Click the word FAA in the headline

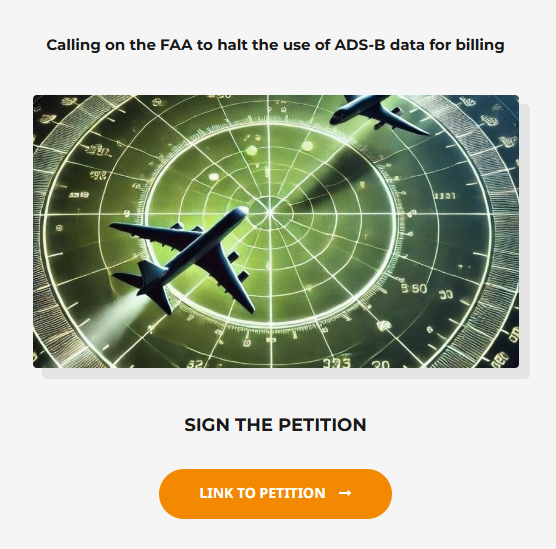(x=176, y=45)
